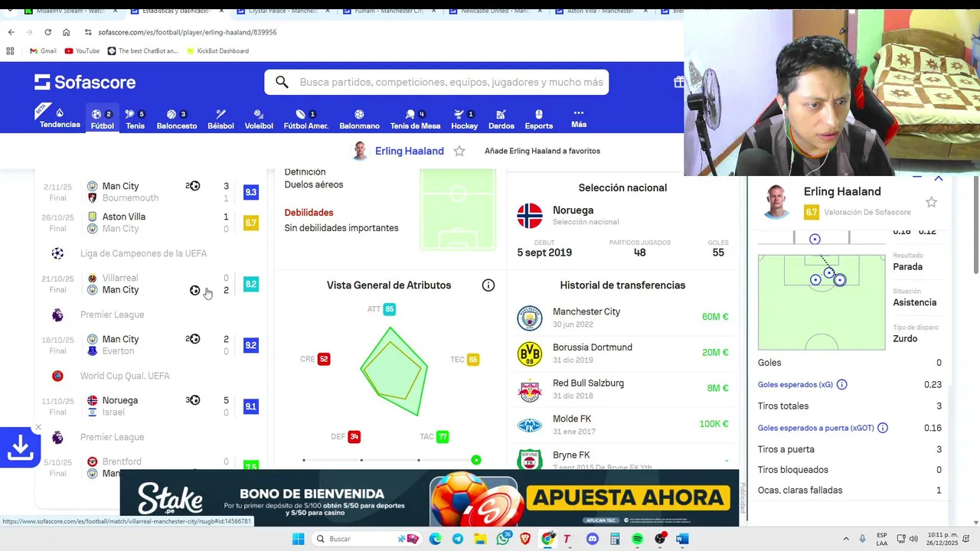Open the Béisbol section icon
The image size is (980, 551).
(220, 119)
